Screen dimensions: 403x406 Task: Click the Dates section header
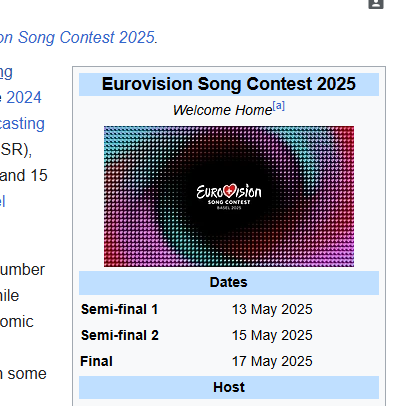point(229,283)
